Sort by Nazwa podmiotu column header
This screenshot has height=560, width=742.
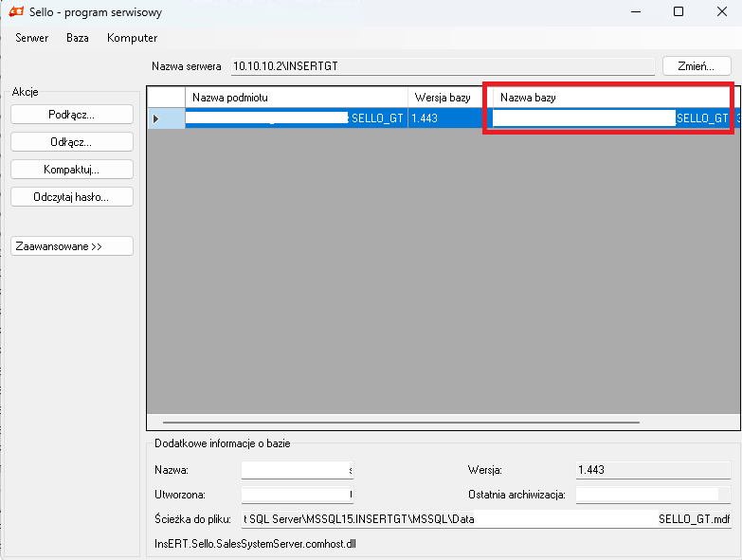(297, 98)
